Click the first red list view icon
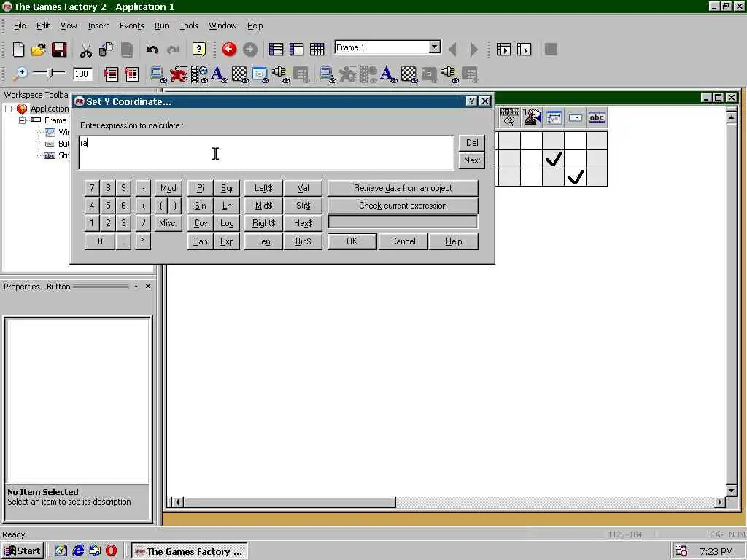747x560 pixels. 111,74
